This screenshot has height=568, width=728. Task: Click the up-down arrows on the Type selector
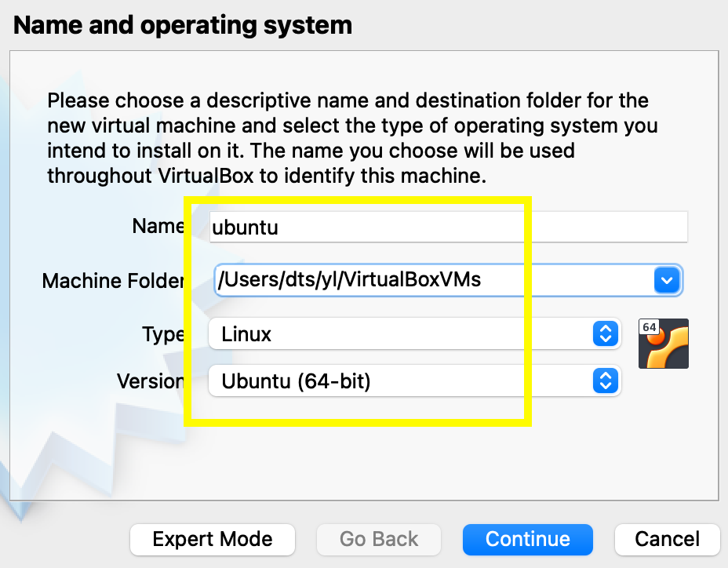605,333
